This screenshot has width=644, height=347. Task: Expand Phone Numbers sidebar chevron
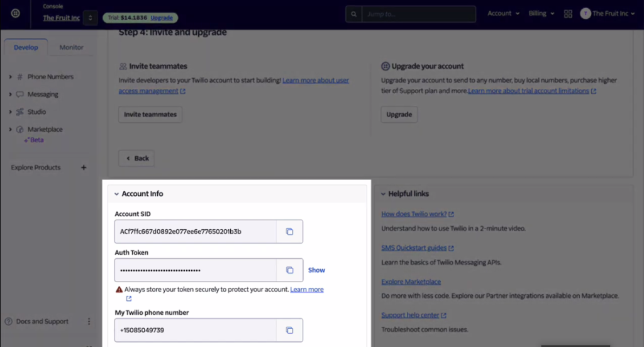point(10,76)
